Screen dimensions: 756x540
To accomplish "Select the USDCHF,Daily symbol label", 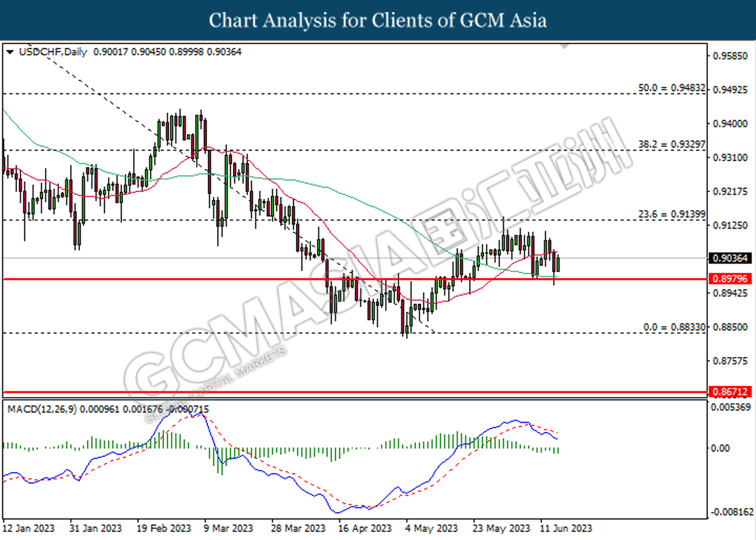I will pyautogui.click(x=53, y=52).
